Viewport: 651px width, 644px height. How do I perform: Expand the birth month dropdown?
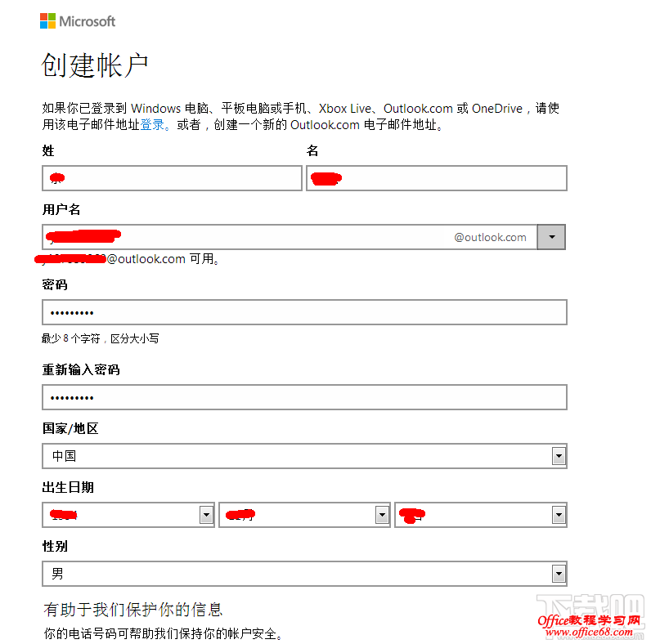point(304,515)
